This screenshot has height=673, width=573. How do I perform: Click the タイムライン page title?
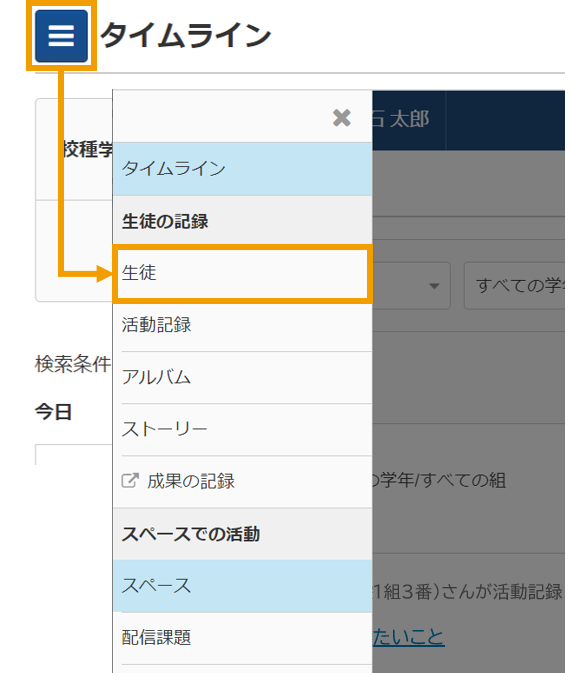click(x=185, y=35)
